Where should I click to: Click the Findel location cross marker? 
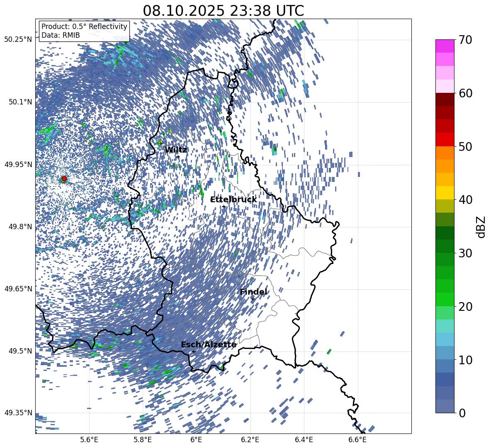click(x=253, y=299)
